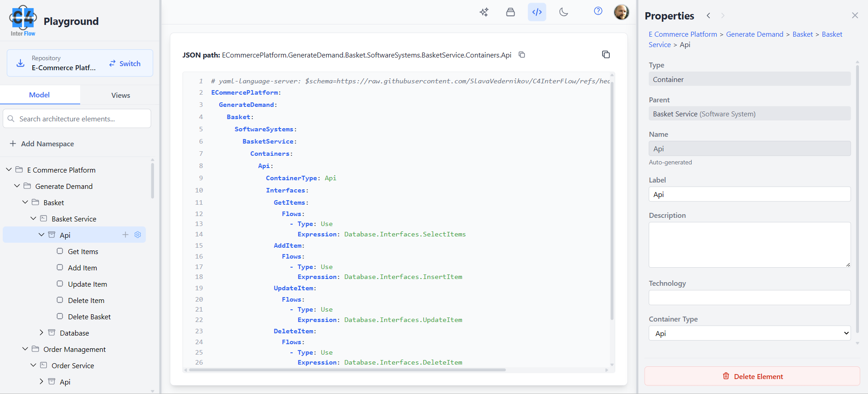This screenshot has width=868, height=394.
Task: Switch to the Views tab
Action: click(x=121, y=95)
